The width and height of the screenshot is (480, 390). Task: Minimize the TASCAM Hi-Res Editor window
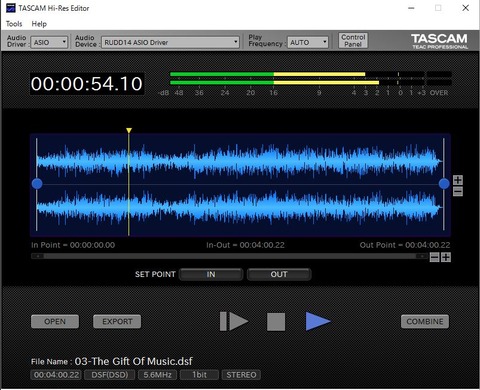tap(411, 8)
